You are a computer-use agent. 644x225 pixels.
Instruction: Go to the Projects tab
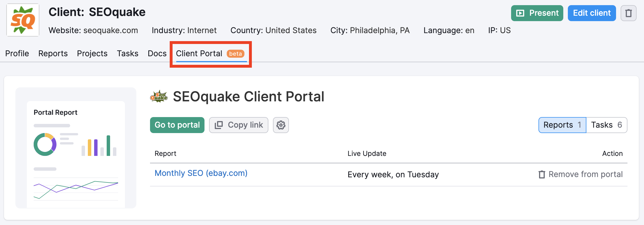(92, 53)
